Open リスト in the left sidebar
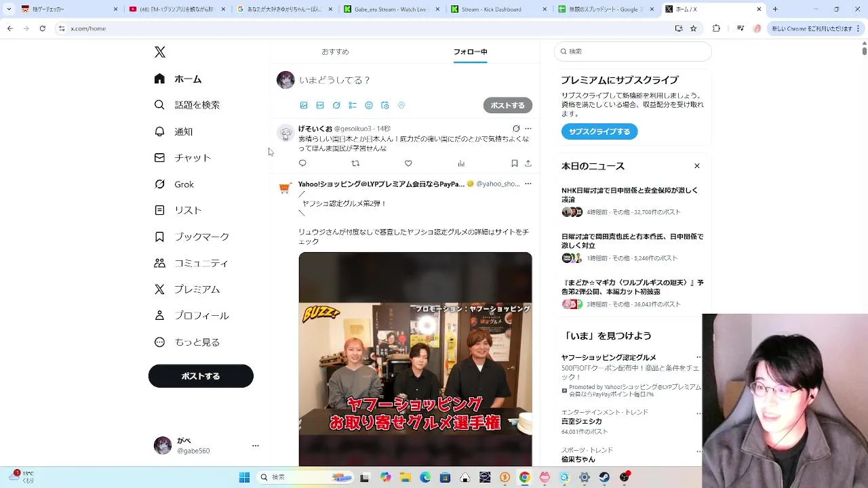Image resolution: width=868 pixels, height=488 pixels. (178, 210)
